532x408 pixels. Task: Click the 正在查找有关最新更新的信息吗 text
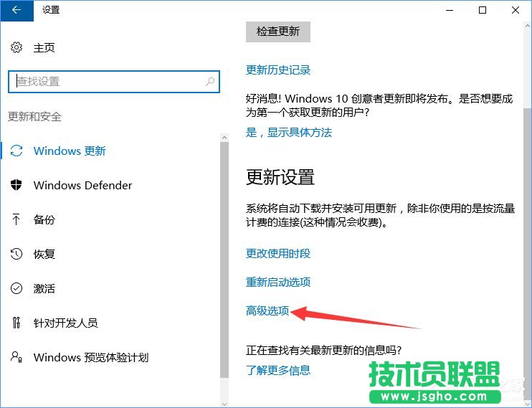click(323, 350)
